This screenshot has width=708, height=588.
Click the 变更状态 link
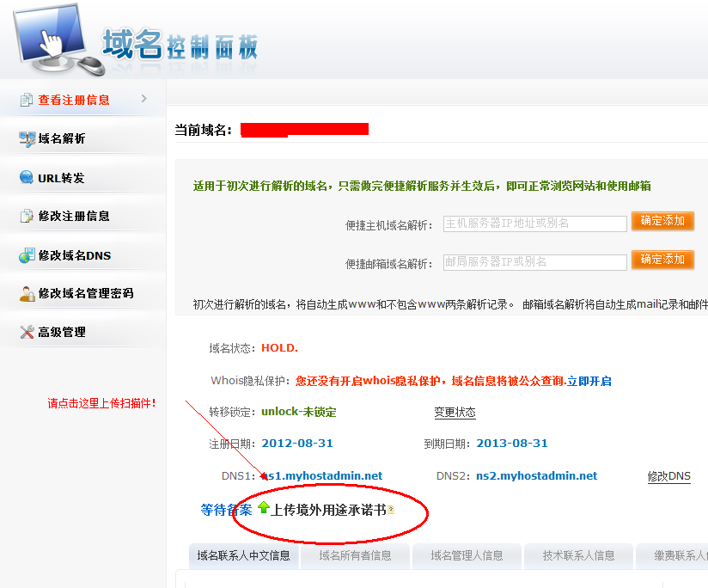tap(455, 413)
